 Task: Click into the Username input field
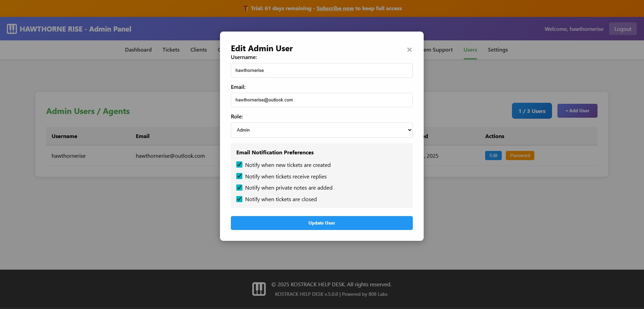[321, 71]
